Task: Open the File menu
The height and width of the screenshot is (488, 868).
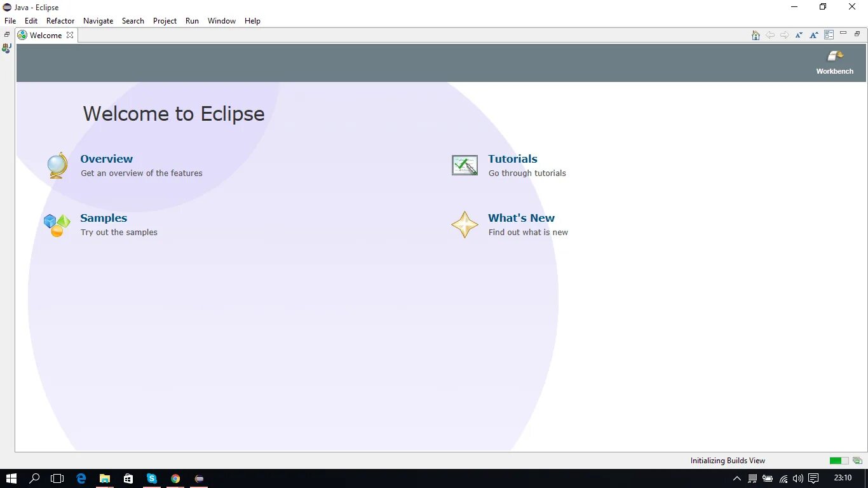Action: [x=10, y=21]
